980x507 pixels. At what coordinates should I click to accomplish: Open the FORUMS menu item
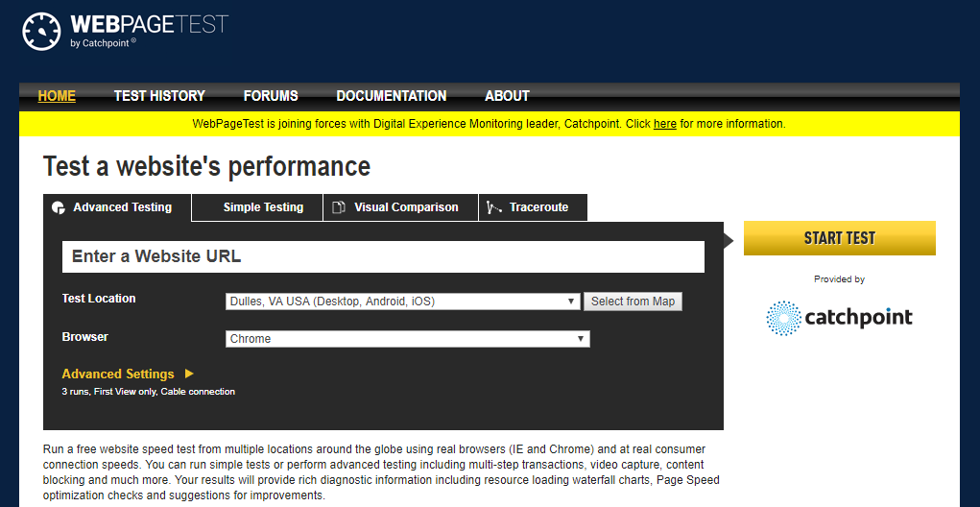coord(271,96)
